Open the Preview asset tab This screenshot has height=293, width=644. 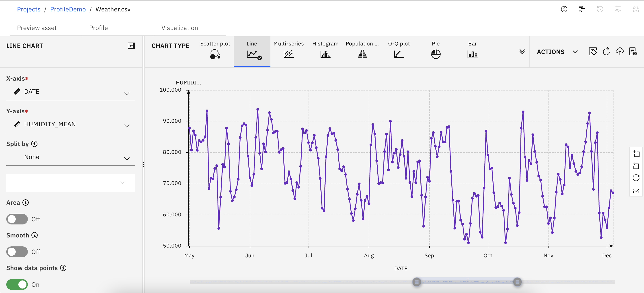pyautogui.click(x=37, y=28)
